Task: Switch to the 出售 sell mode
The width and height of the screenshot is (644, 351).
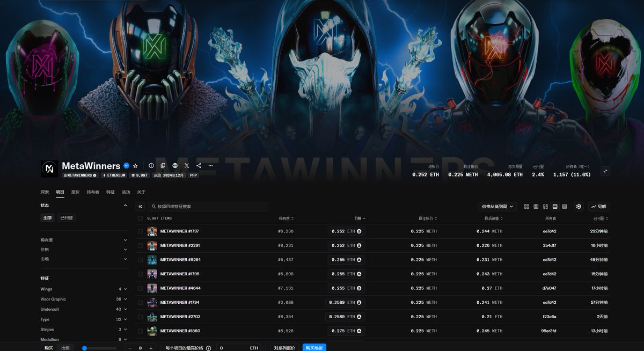Action: point(66,348)
